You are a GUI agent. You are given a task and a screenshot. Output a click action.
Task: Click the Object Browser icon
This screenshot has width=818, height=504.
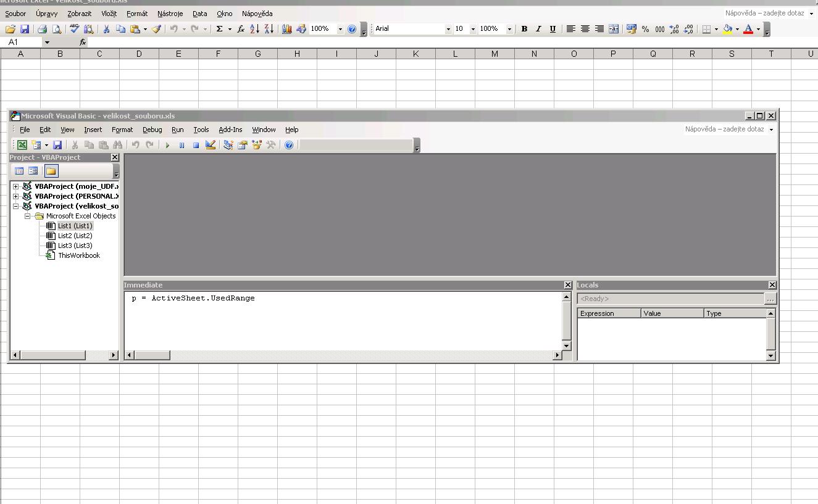[x=257, y=145]
